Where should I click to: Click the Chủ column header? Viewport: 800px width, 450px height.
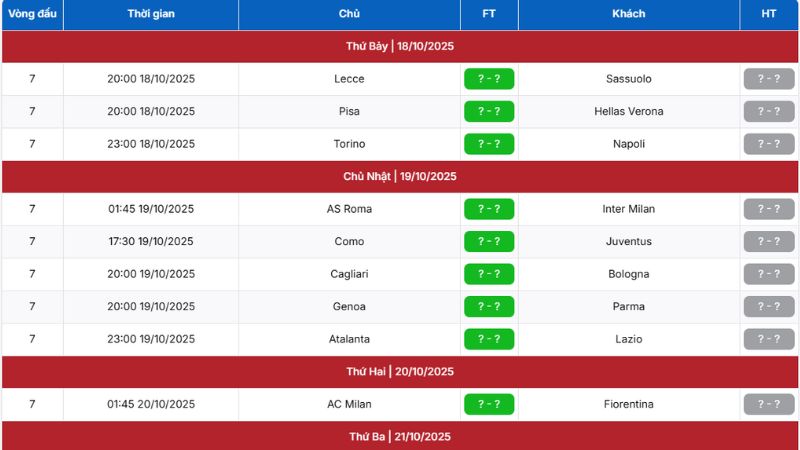349,14
